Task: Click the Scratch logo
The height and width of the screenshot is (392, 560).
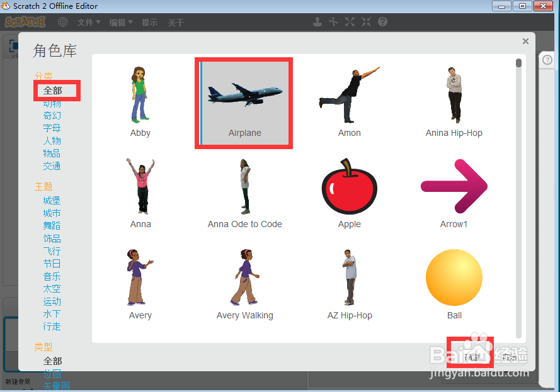Action: click(25, 22)
